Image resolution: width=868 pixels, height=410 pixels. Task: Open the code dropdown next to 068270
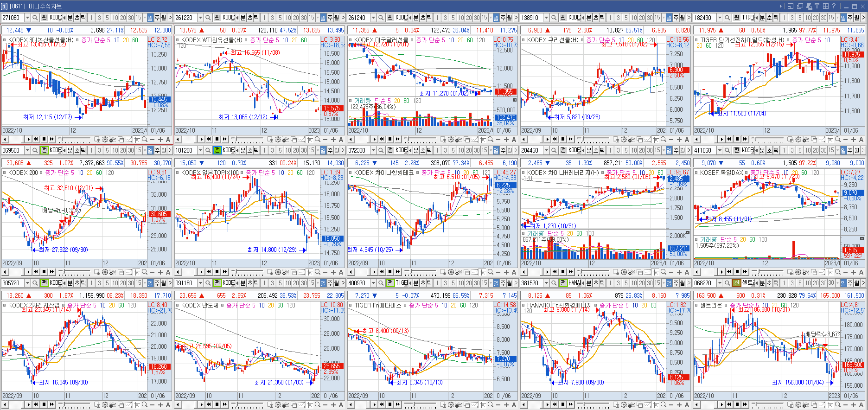pyautogui.click(x=719, y=282)
